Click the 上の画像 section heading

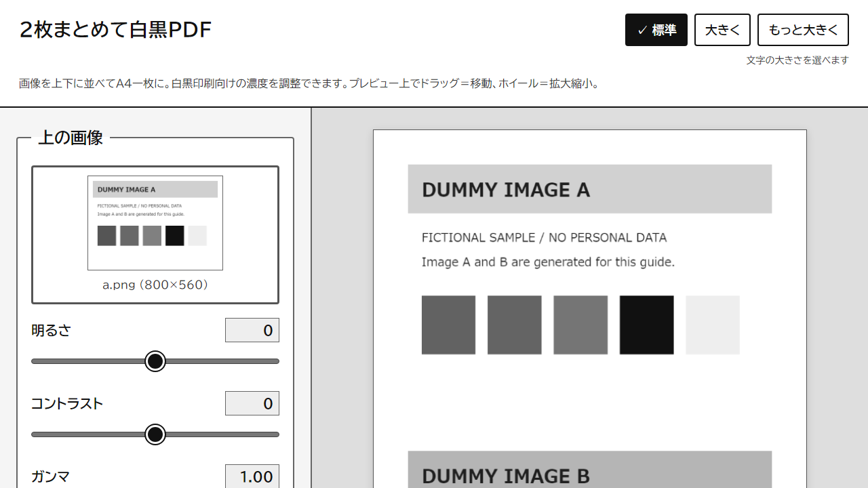(x=71, y=138)
